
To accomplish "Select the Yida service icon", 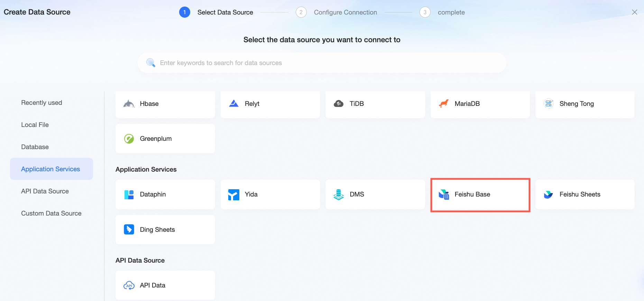I will point(234,194).
